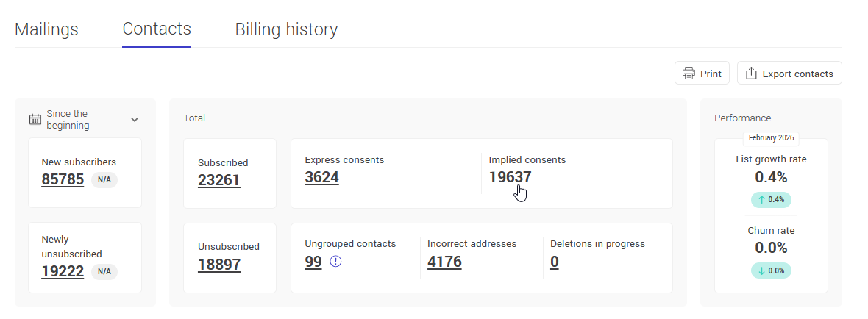View the 18897 unsubscribed contacts
This screenshot has width=868, height=319.
218,265
